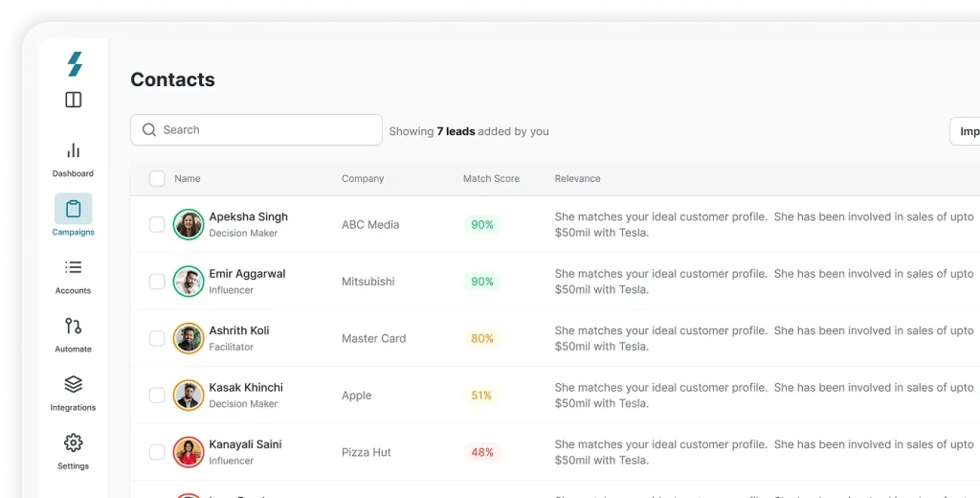The height and width of the screenshot is (498, 980).
Task: Click the search magnifier icon
Action: click(x=148, y=129)
